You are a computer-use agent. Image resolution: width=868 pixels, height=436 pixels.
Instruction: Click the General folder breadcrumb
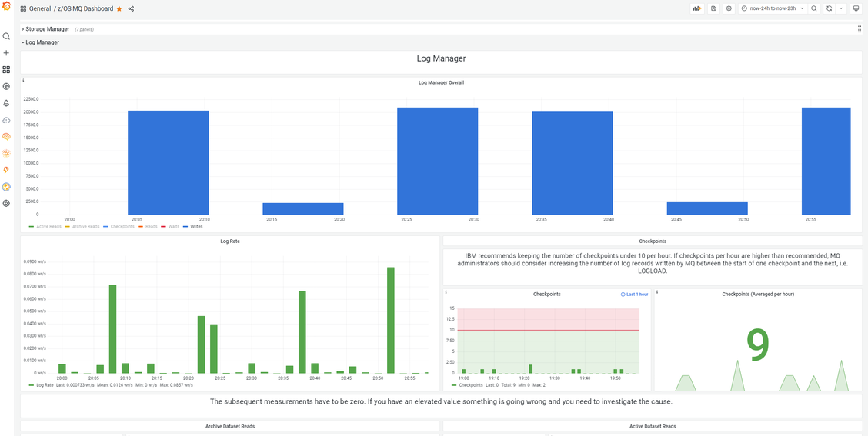coord(40,9)
